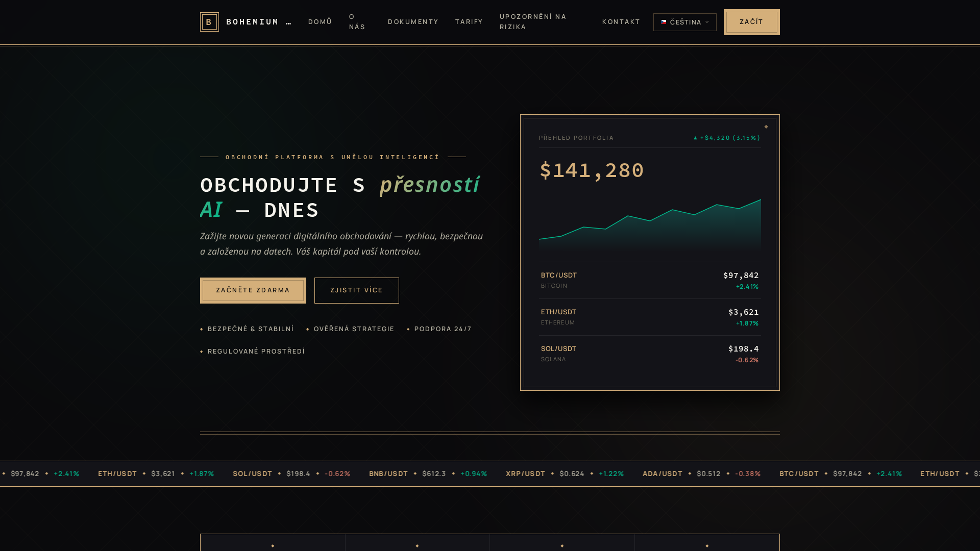
Task: Click the $612.3 price in ticker
Action: point(434,474)
